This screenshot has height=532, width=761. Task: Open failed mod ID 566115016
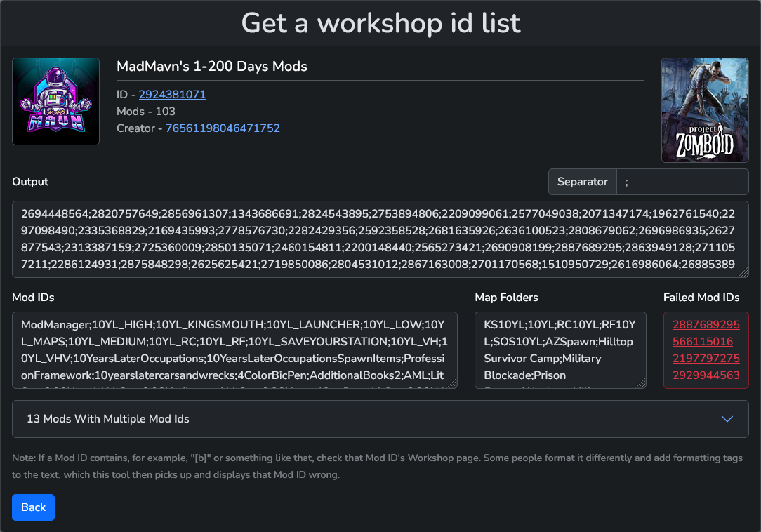pos(703,342)
